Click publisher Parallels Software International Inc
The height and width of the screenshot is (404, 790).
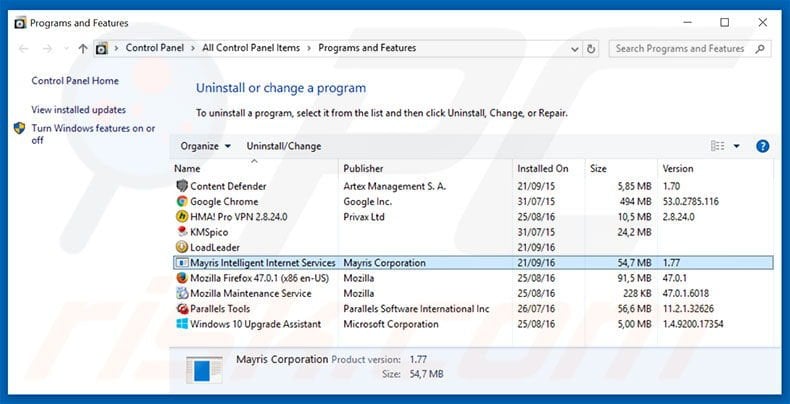[x=416, y=309]
